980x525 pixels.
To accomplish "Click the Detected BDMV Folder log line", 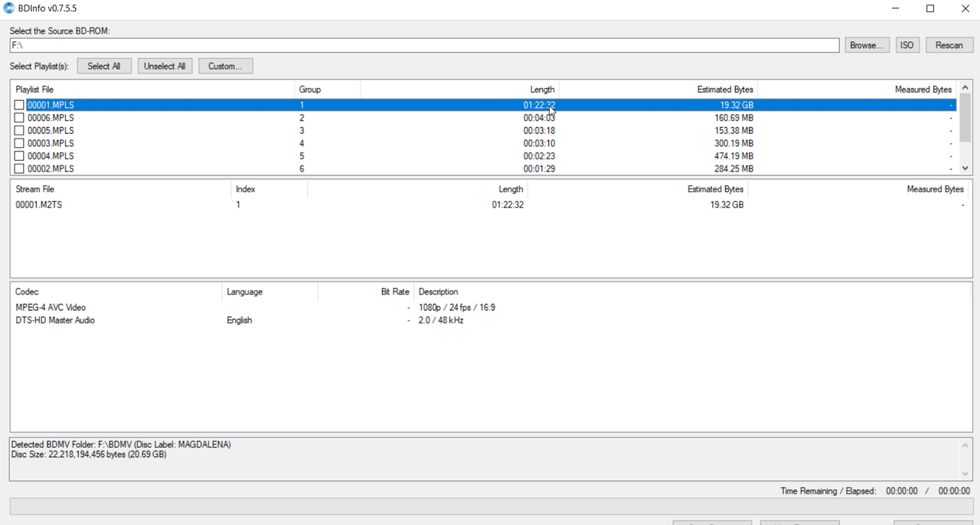I will 121,445.
